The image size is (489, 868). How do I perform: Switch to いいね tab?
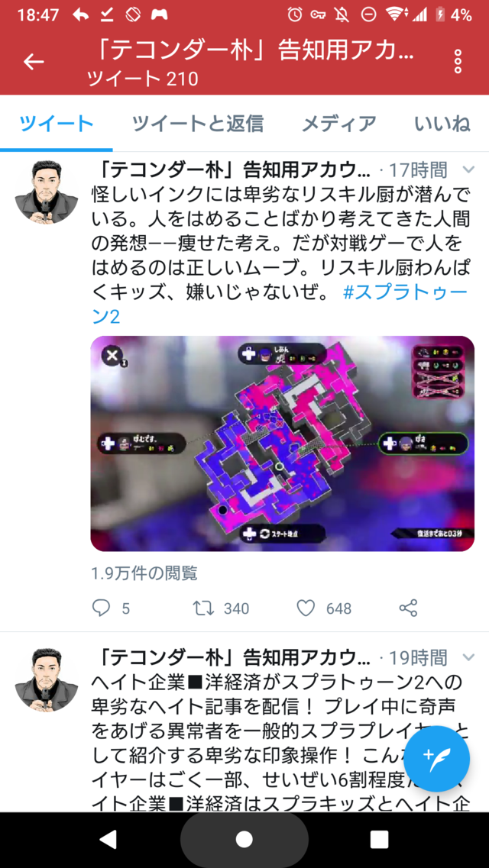coord(442,124)
